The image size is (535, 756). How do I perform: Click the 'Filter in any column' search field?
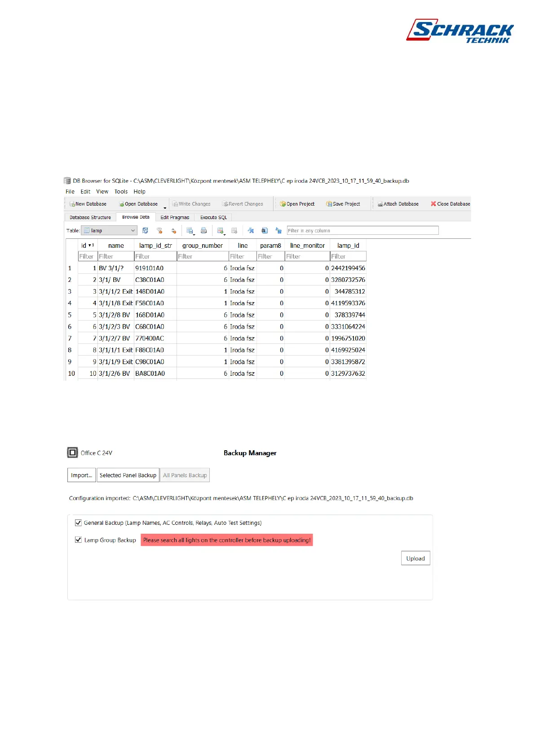[x=363, y=231]
